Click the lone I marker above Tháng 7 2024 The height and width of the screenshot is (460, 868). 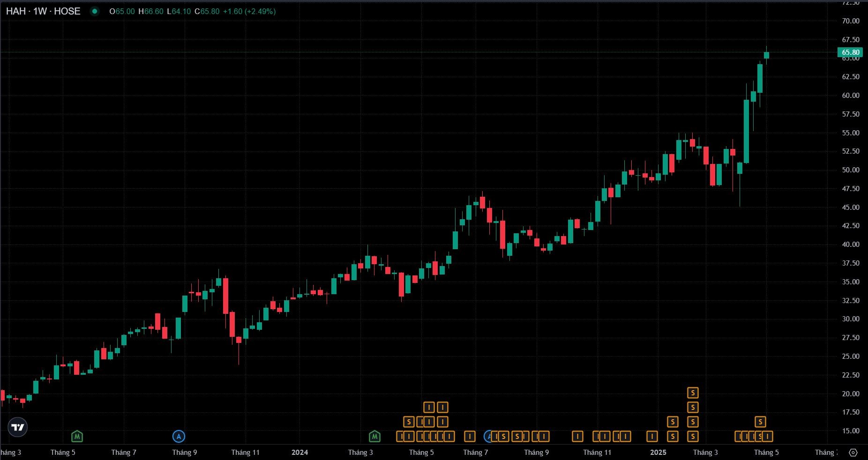click(470, 437)
